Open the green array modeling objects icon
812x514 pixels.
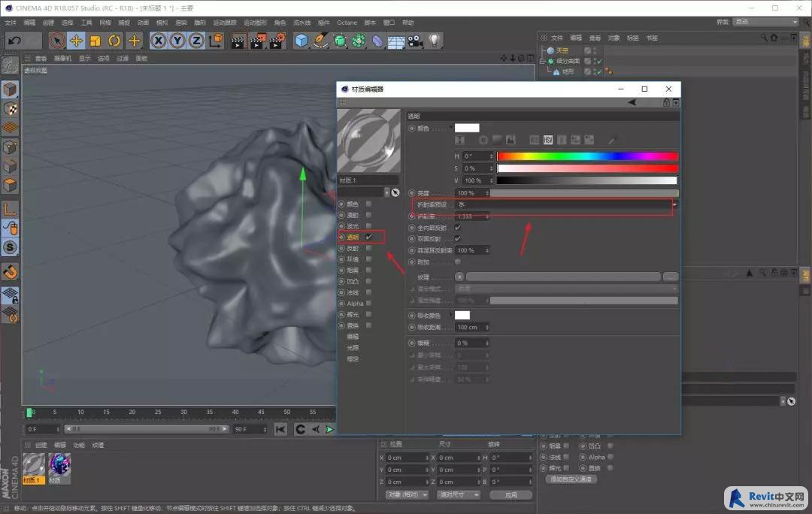click(359, 41)
